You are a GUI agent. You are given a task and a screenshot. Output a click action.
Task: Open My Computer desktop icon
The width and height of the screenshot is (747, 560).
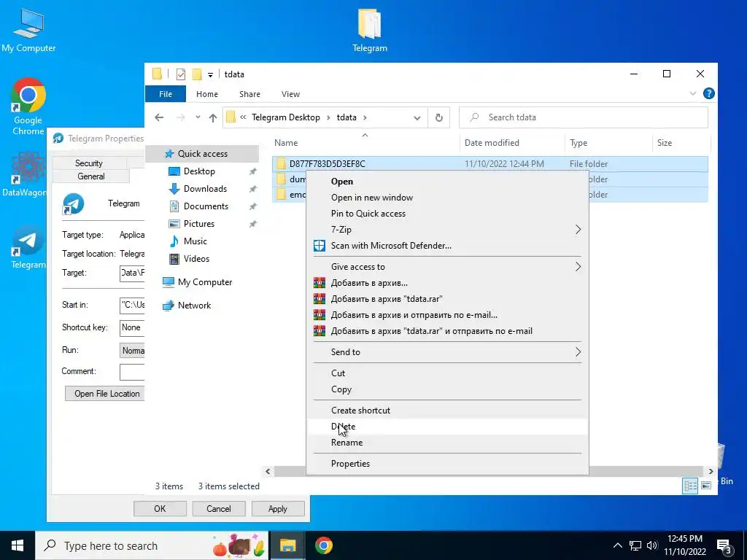(28, 29)
